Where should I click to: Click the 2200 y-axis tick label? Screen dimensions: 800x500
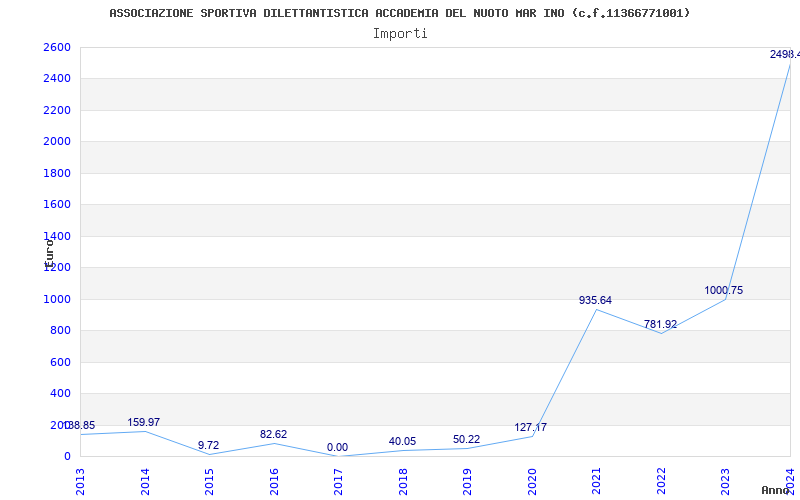click(57, 110)
